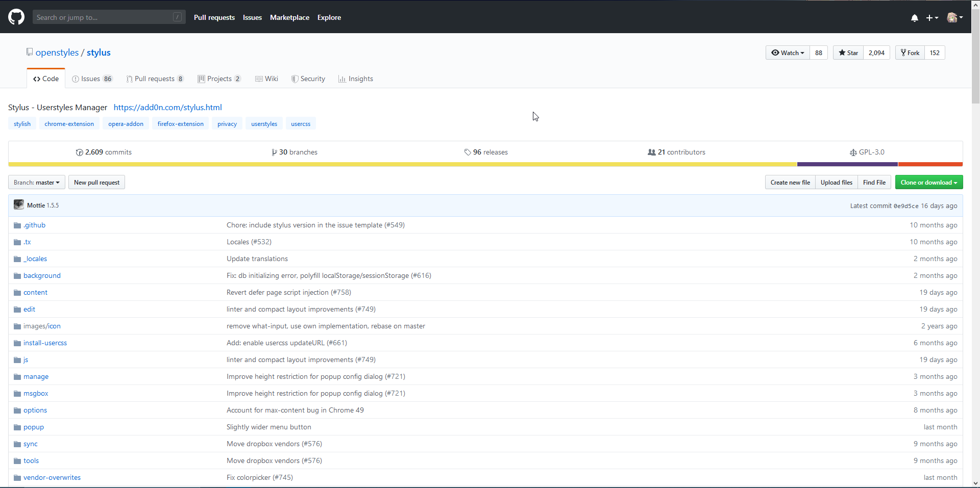Open vendor-overwrites folder link
The image size is (980, 488).
pyautogui.click(x=52, y=478)
